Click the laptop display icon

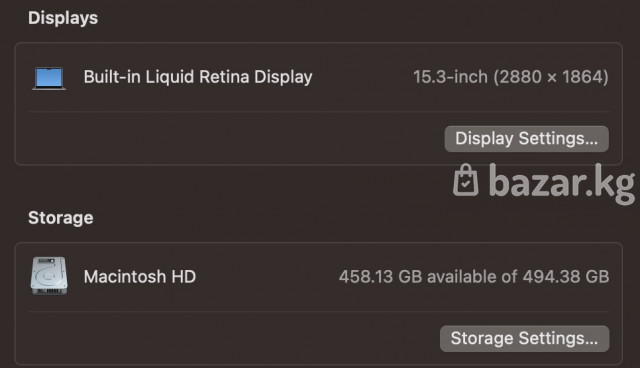point(49,78)
